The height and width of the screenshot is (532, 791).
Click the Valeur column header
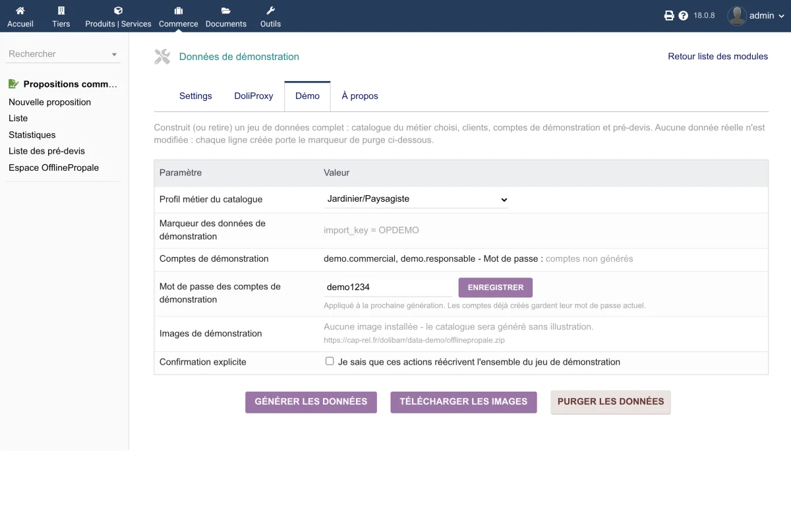tap(336, 173)
